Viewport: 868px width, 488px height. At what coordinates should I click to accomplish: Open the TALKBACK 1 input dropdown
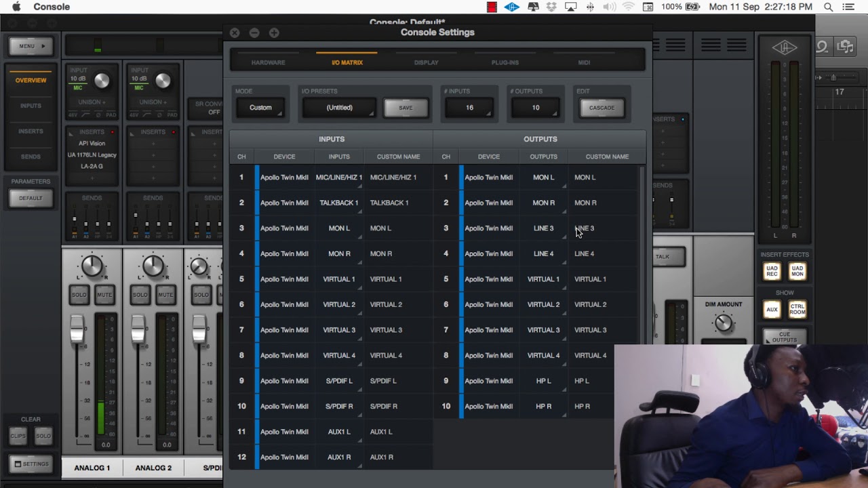339,203
